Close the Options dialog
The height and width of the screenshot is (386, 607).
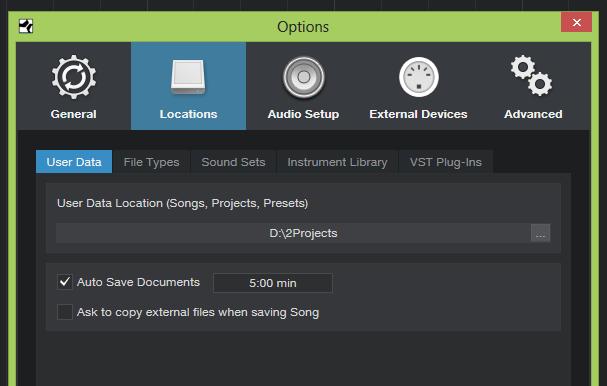[x=576, y=22]
